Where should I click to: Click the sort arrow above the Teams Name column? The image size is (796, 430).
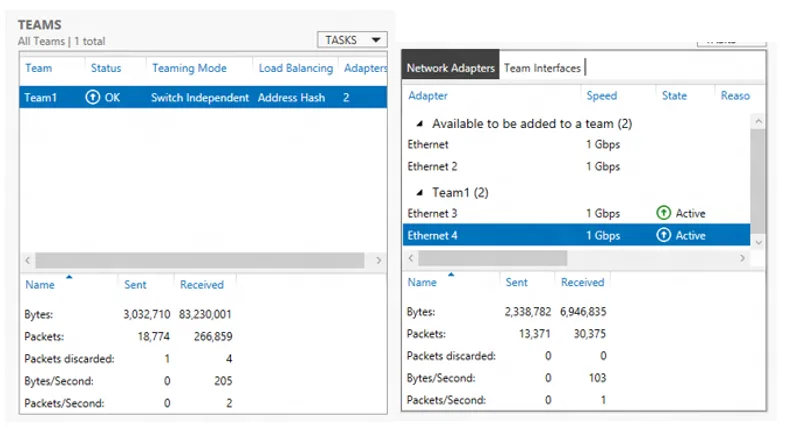[x=69, y=277]
